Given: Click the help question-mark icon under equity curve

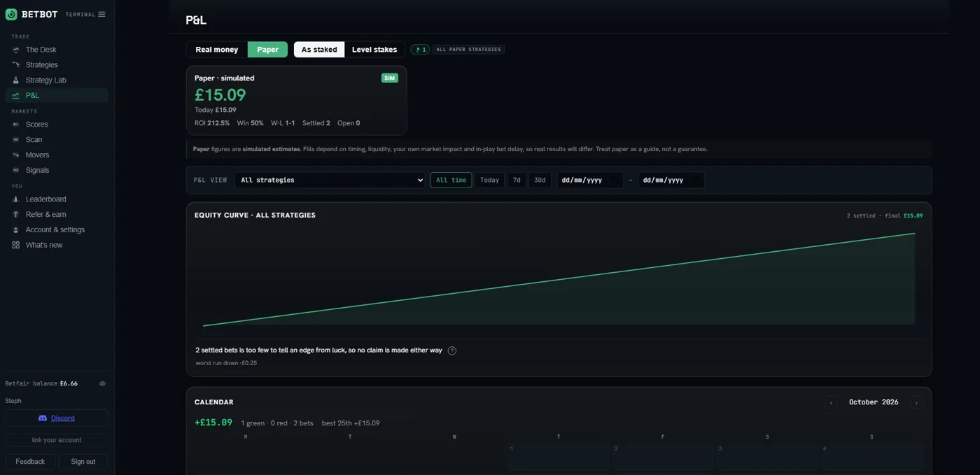Looking at the screenshot, I should [452, 350].
